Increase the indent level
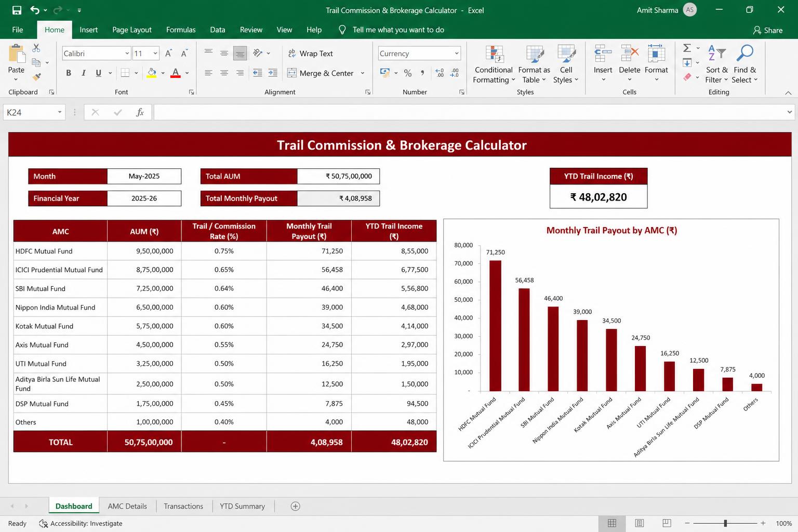 click(x=273, y=73)
